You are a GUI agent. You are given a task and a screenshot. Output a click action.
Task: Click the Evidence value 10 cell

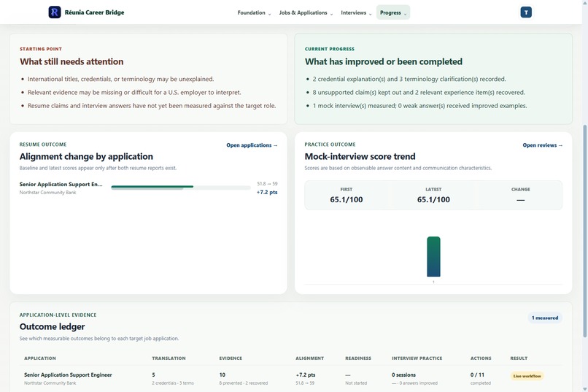(244, 379)
